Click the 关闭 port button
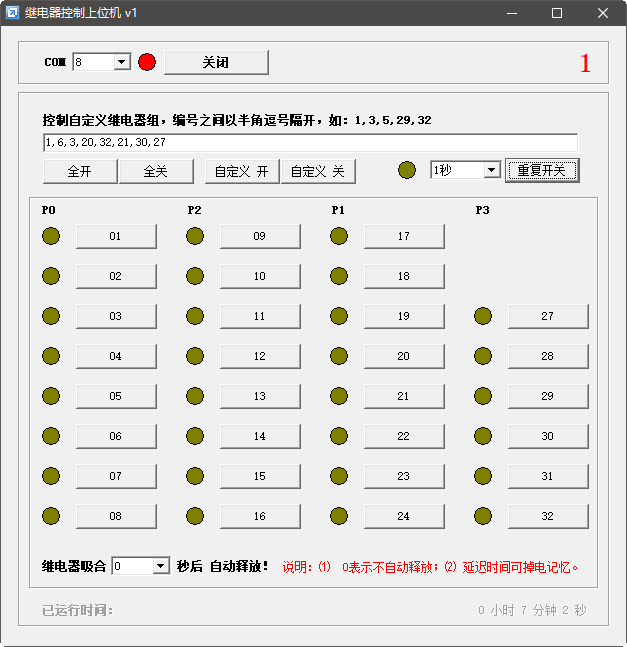This screenshot has height=647, width=627. pyautogui.click(x=217, y=63)
